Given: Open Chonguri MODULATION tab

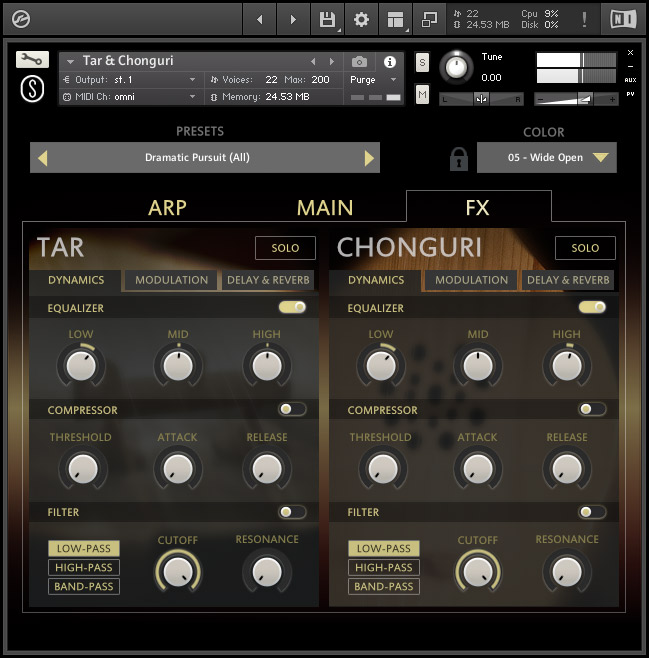Looking at the screenshot, I should click(471, 280).
